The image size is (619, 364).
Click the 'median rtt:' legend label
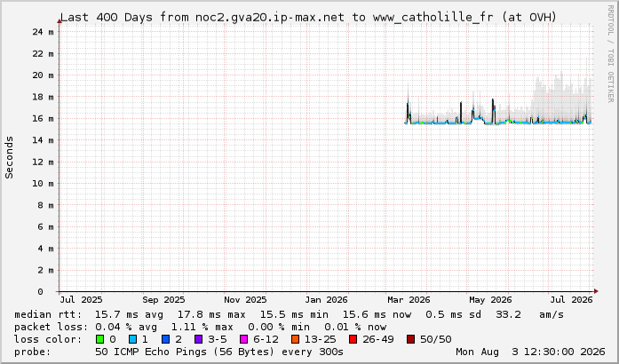click(x=48, y=314)
